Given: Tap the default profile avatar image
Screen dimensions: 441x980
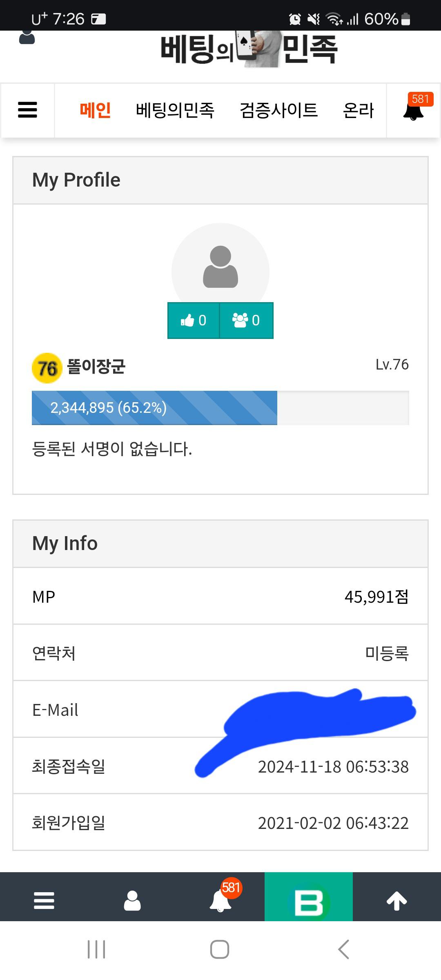Looking at the screenshot, I should [x=220, y=268].
